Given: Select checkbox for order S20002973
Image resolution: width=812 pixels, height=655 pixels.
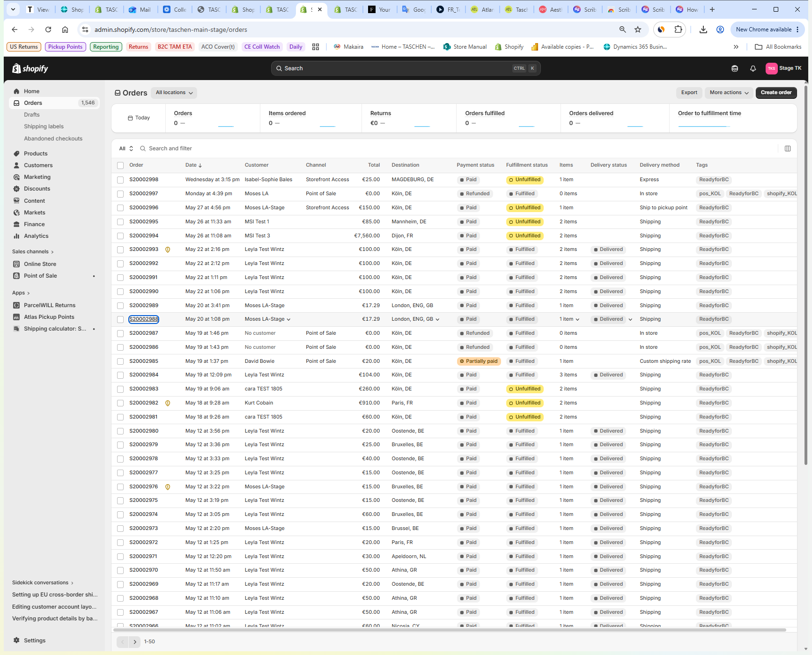Looking at the screenshot, I should [x=120, y=529].
